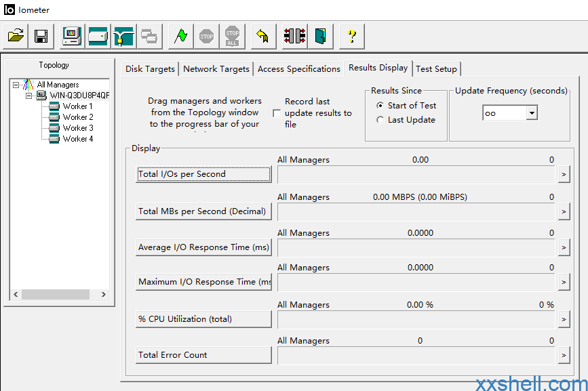This screenshot has height=391, width=588.
Task: Click the Total I/Os per Second button
Action: click(203, 174)
